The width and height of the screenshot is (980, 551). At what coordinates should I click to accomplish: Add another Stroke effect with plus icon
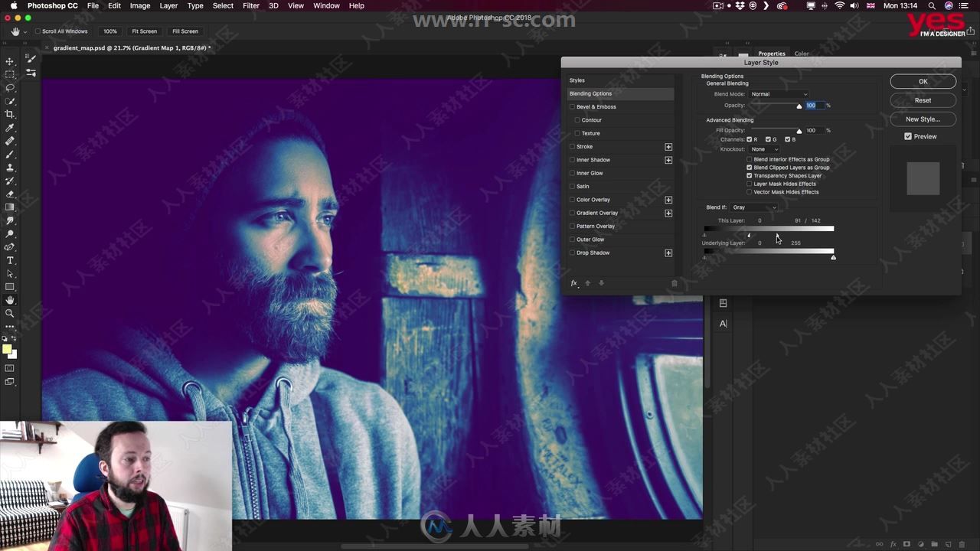pos(668,147)
